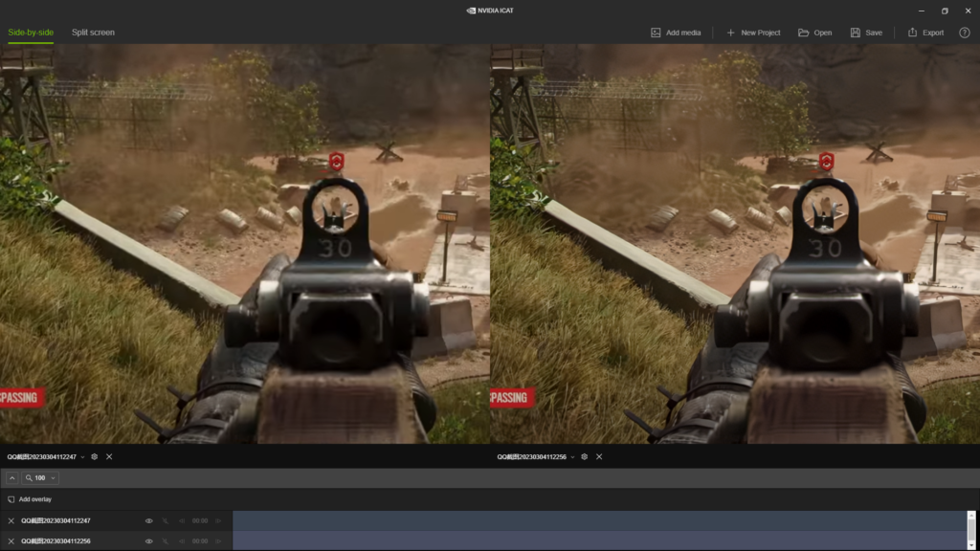This screenshot has width=980, height=551.
Task: Expand dropdown next to left panel name QQ截图20230304112247
Action: tap(82, 457)
